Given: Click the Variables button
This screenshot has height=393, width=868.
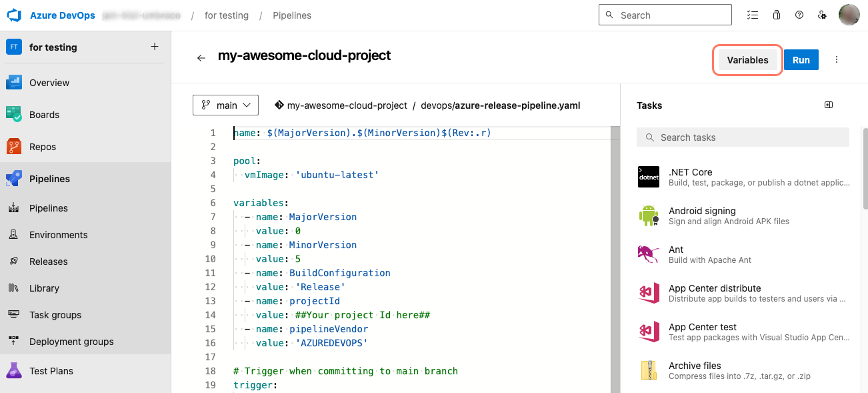Looking at the screenshot, I should [747, 60].
